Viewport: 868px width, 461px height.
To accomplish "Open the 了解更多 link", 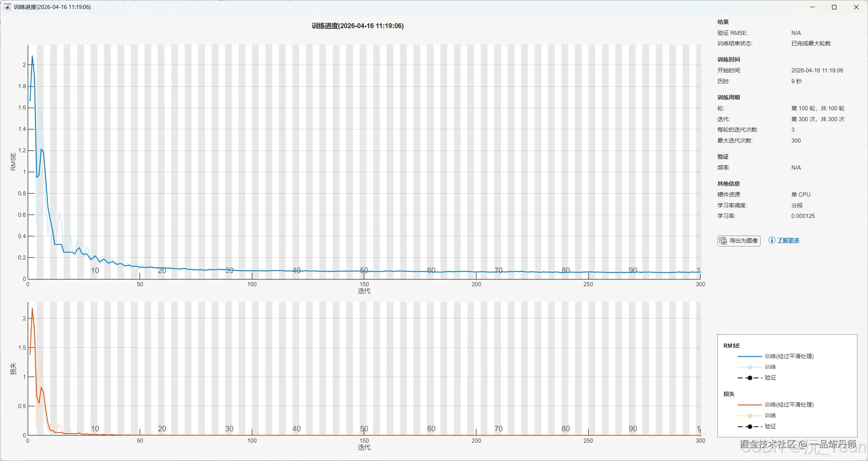I will tap(788, 240).
